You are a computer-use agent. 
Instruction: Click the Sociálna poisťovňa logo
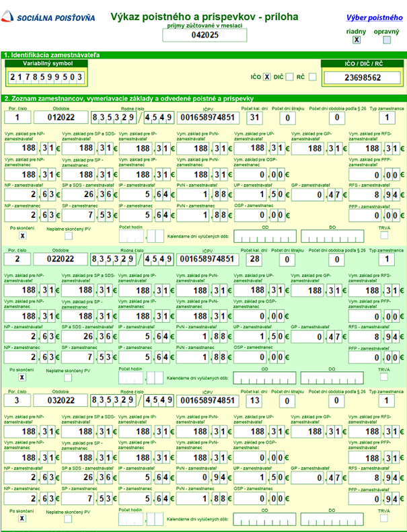coord(48,17)
